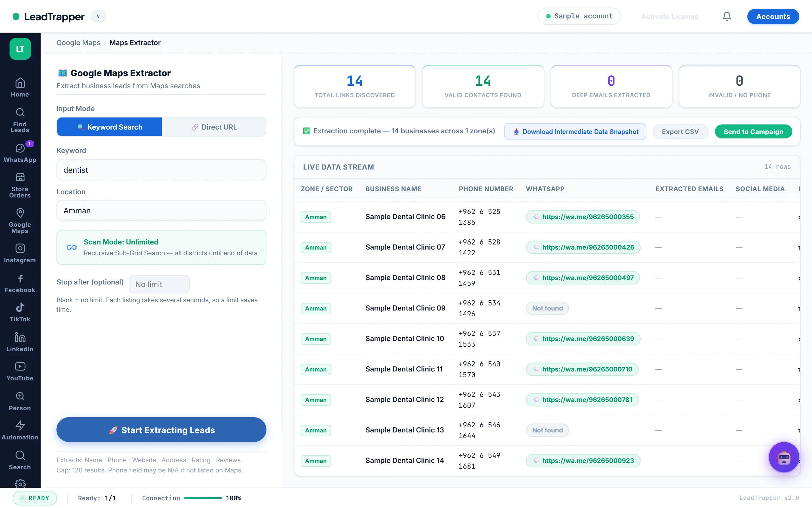Click the Google Maps breadcrumb
This screenshot has width=812, height=508.
78,43
